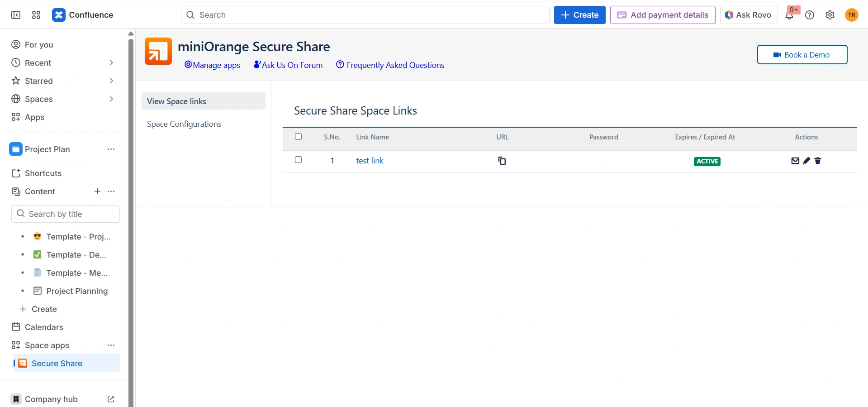Click Add payment details button

[663, 15]
